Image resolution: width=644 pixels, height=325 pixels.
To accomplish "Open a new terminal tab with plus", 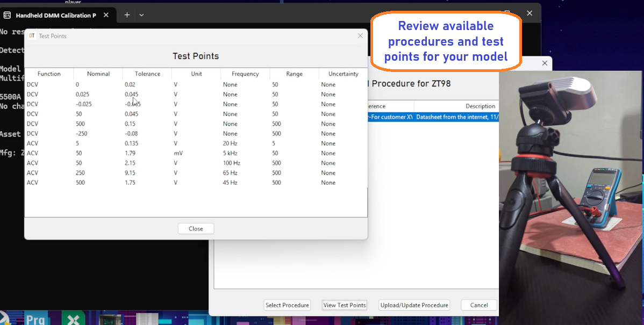I will coord(127,15).
